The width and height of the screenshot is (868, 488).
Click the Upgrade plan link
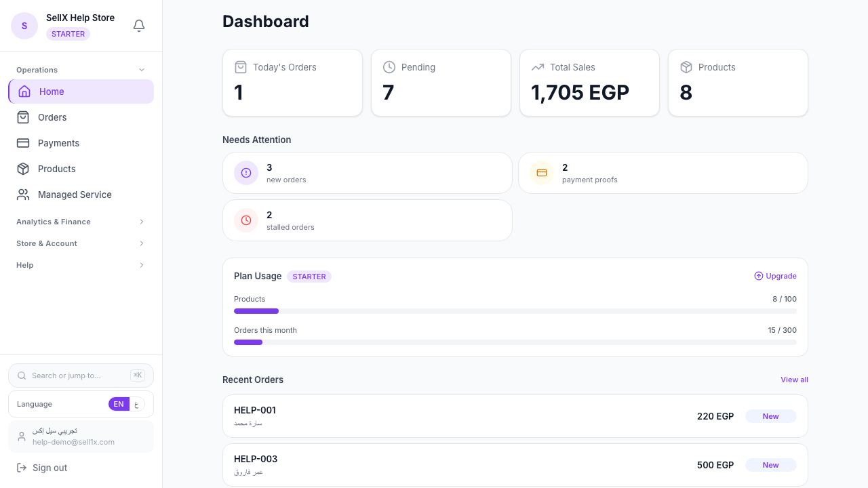[x=775, y=276]
